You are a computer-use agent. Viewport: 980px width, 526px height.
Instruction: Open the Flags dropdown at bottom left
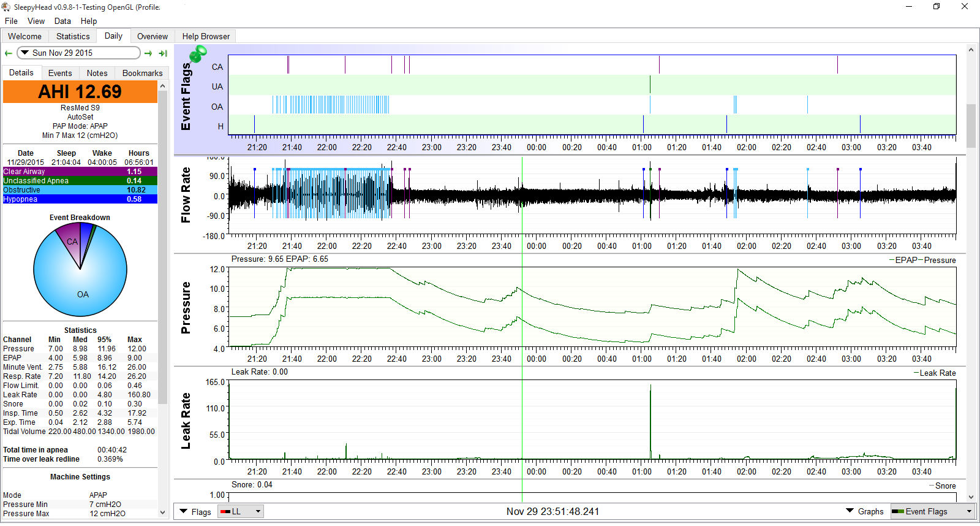click(195, 512)
